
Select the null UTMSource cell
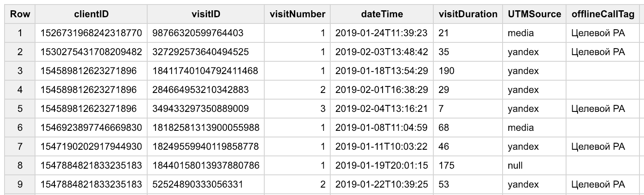click(515, 166)
